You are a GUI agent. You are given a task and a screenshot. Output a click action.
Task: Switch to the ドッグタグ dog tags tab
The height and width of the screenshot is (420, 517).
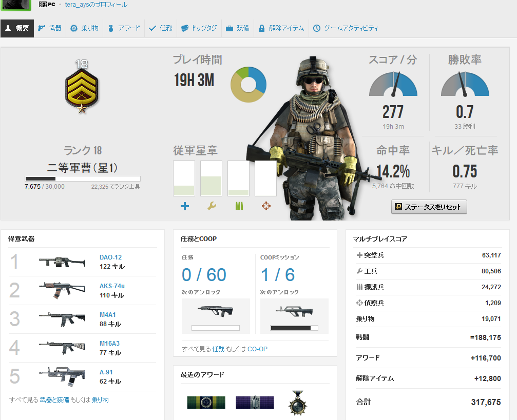tap(199, 28)
